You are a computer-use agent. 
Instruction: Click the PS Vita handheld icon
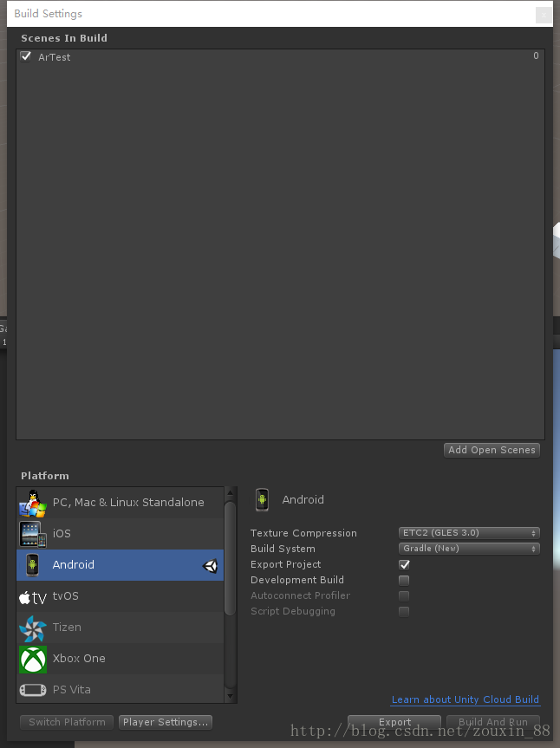point(33,690)
